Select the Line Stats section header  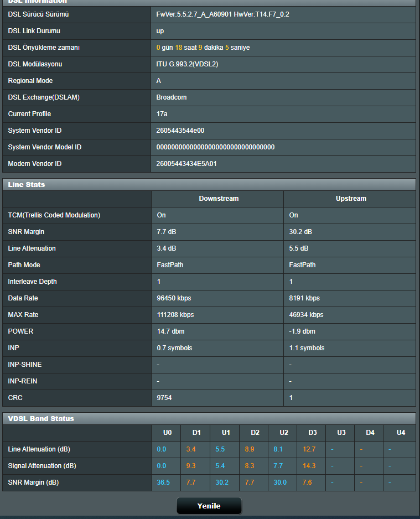[27, 184]
